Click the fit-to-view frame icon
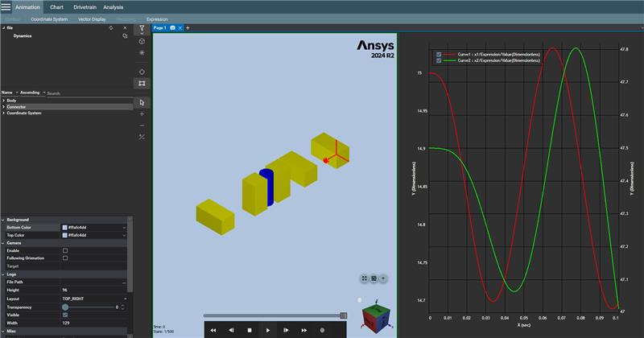This screenshot has width=644, height=338. (142, 83)
